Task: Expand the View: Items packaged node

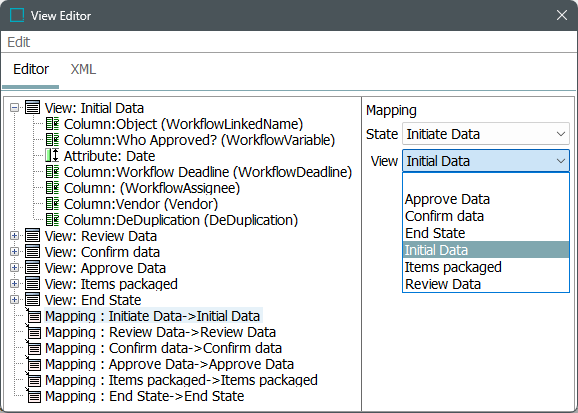Action: [x=14, y=284]
